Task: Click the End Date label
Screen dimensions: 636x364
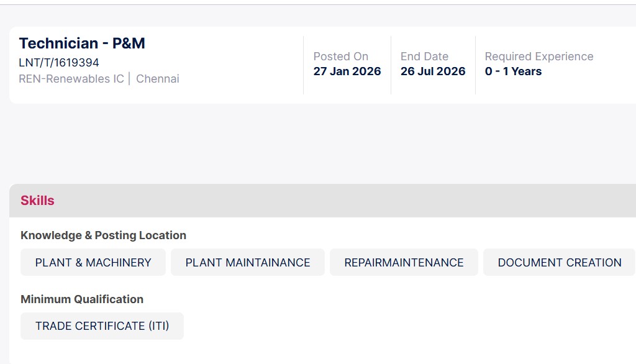Action: point(424,57)
